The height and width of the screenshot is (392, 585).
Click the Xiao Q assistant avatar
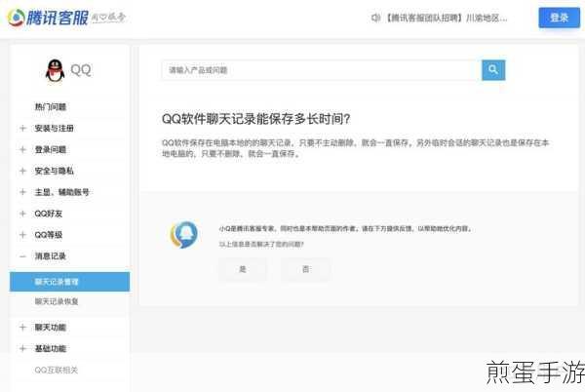point(184,235)
